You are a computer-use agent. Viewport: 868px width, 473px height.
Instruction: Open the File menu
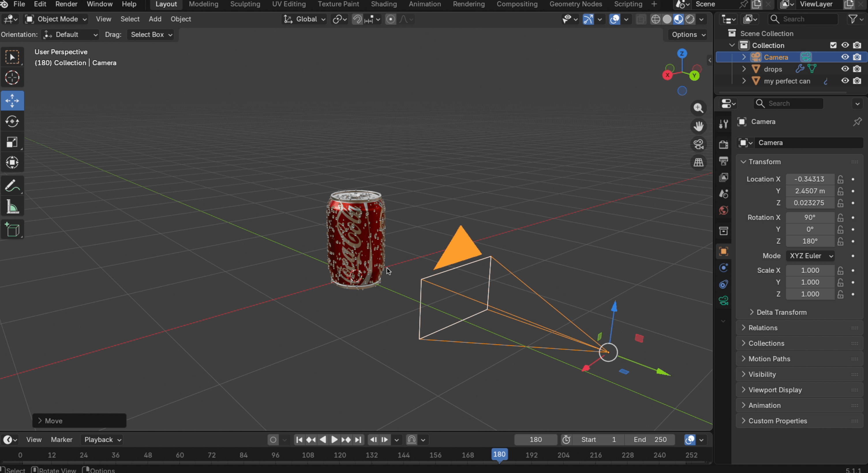pyautogui.click(x=19, y=4)
